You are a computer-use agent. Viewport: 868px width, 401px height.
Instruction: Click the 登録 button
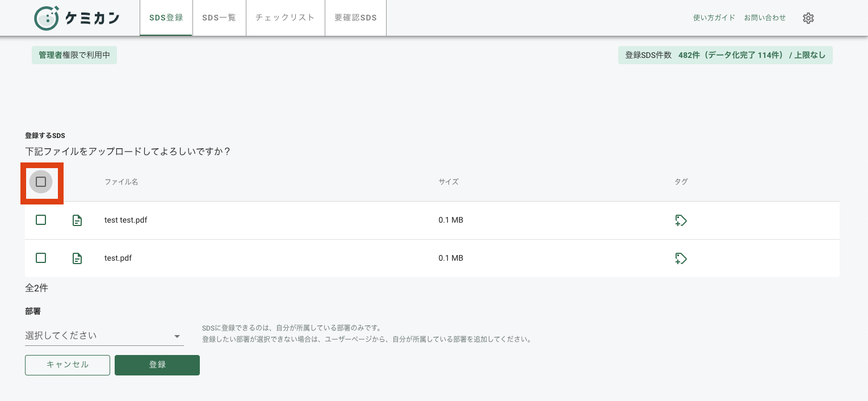(x=157, y=365)
